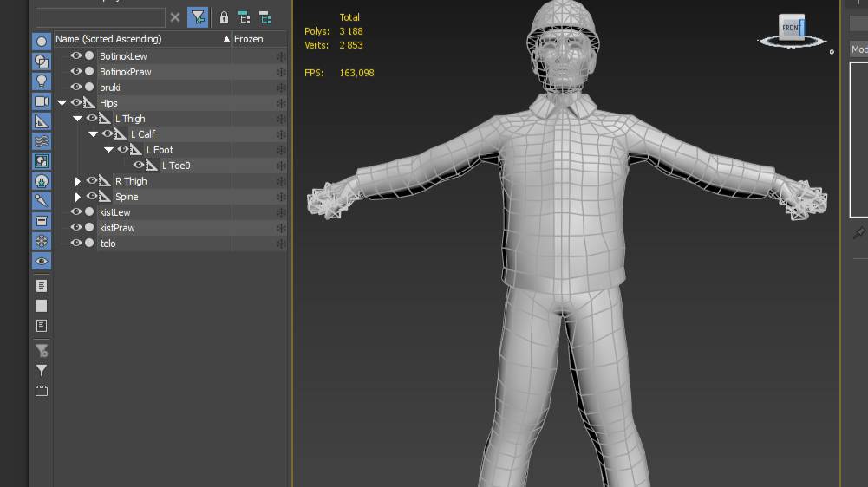Image resolution: width=868 pixels, height=487 pixels.
Task: Click the Front face of the ViewCube
Action: tap(790, 28)
